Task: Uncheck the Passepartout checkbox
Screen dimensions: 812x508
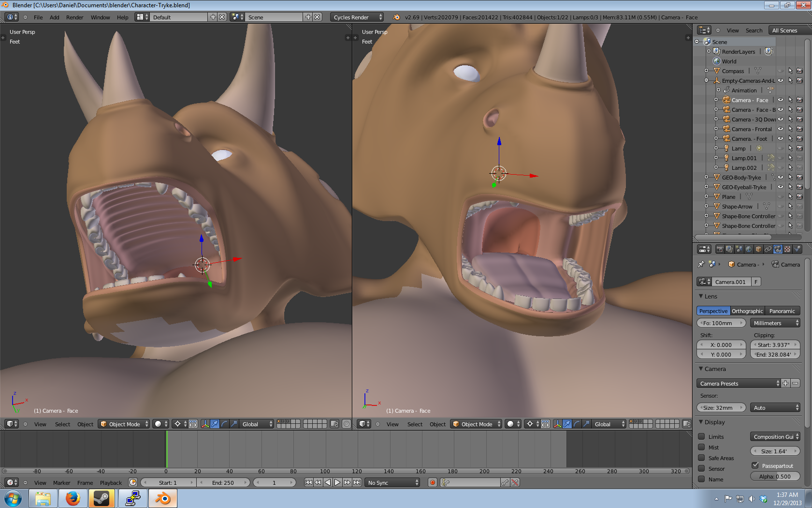Action: point(755,465)
